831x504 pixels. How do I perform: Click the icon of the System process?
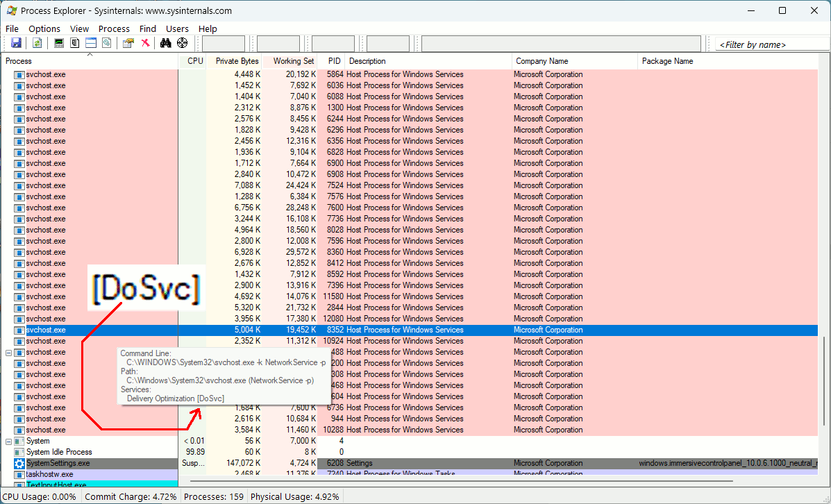tap(19, 441)
